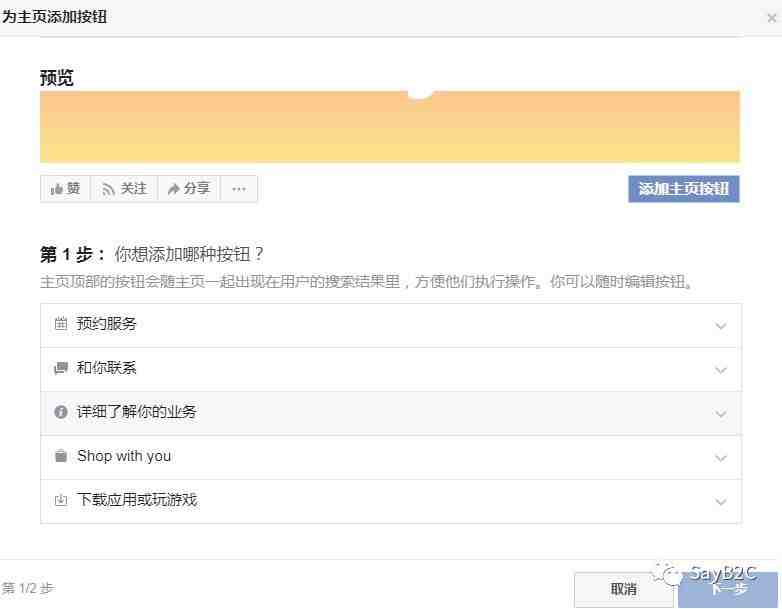Expand the 下载应用或玩游戏 row chevron
The height and width of the screenshot is (609, 782).
[x=721, y=502]
